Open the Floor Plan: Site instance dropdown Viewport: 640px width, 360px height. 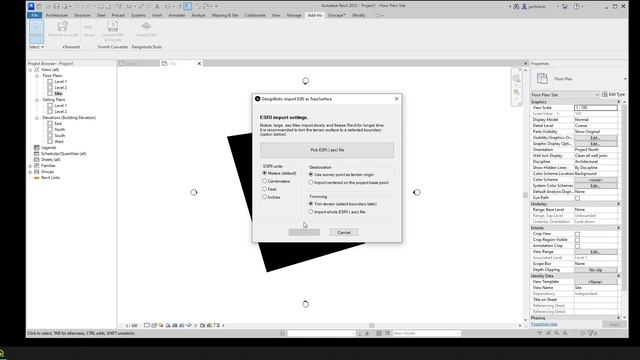click(x=565, y=95)
